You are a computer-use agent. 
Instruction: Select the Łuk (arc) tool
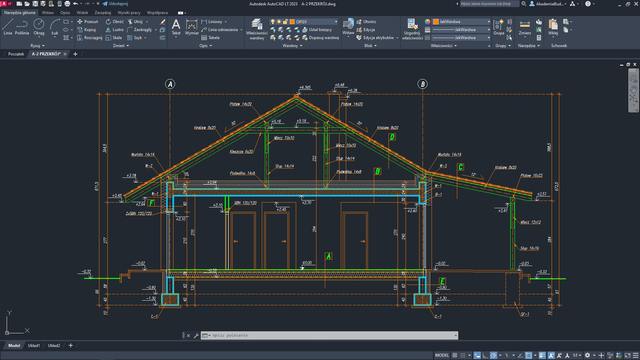coord(55,27)
